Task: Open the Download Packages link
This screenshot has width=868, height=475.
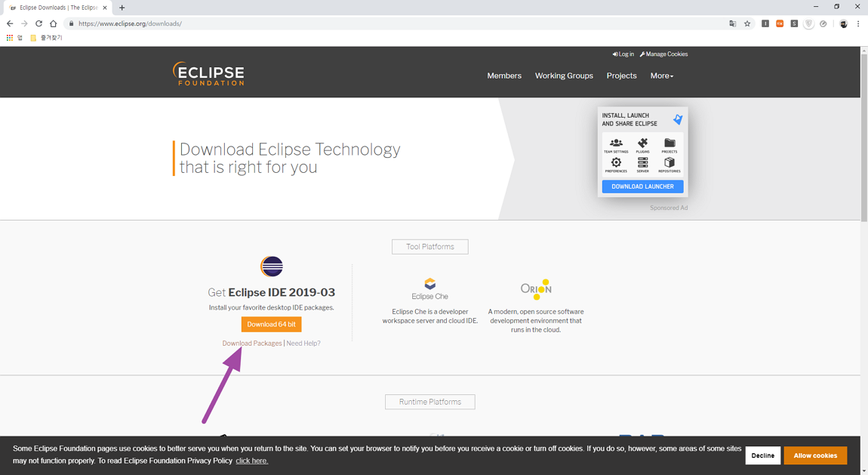Action: point(252,344)
